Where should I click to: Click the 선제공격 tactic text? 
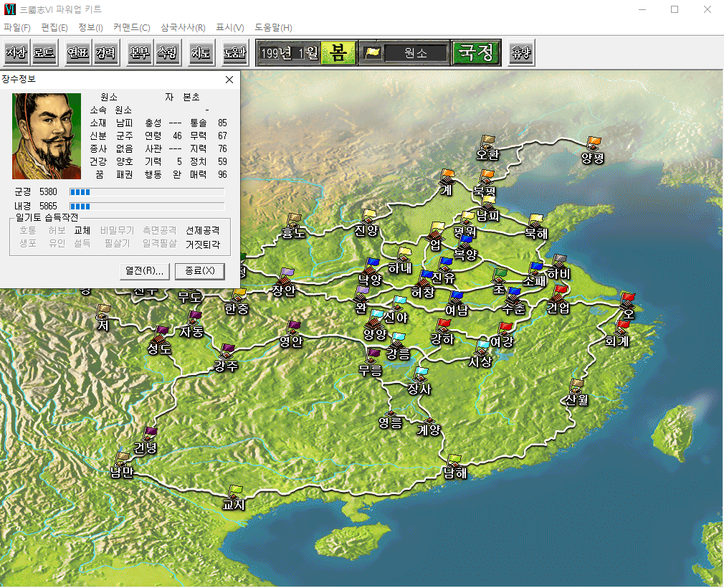pos(203,230)
